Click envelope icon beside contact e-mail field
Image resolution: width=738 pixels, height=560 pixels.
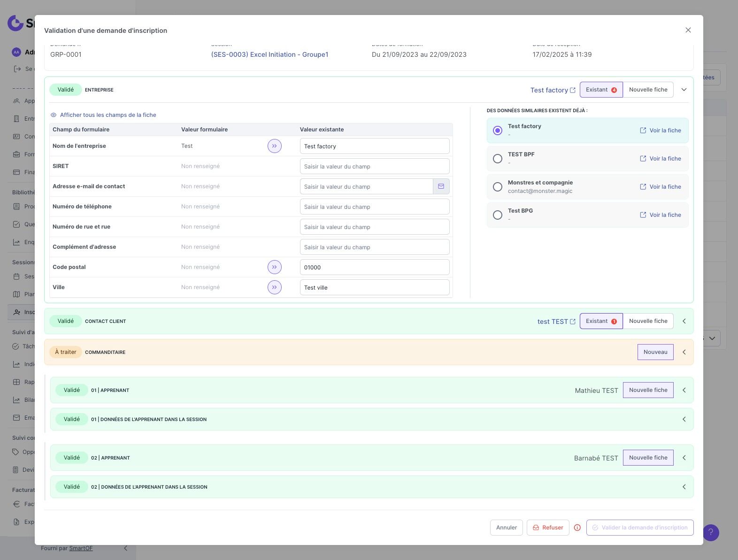(441, 186)
